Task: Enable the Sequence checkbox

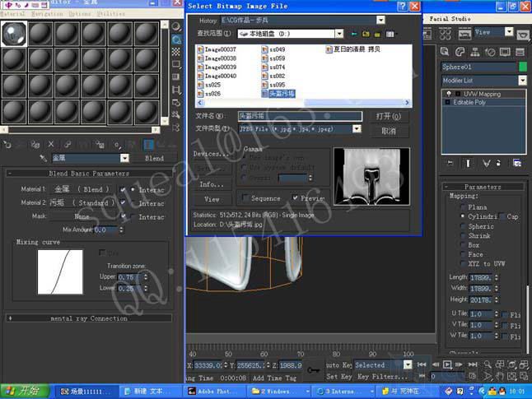Action: (x=245, y=197)
